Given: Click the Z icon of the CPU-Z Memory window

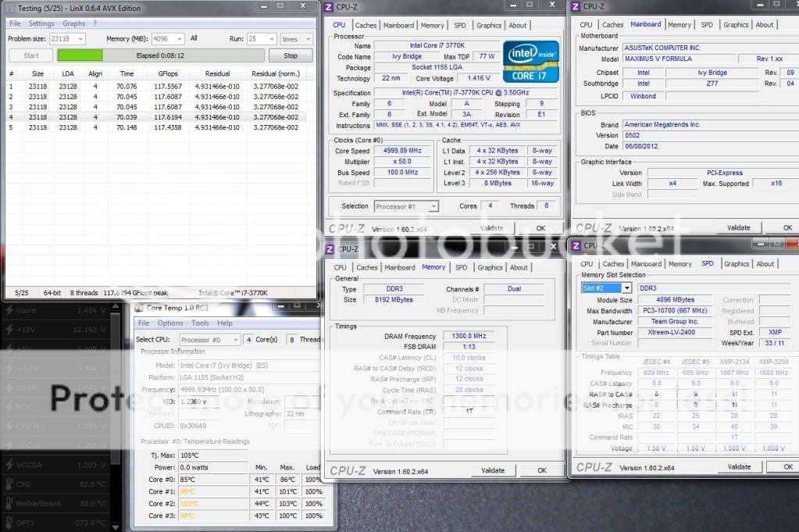Looking at the screenshot, I should 330,248.
